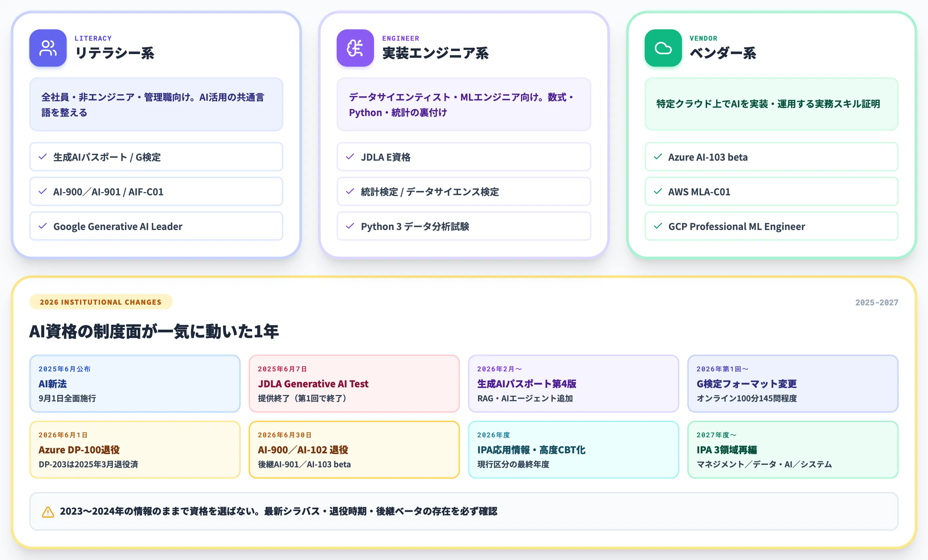Click the 2023〜2024年の情報のまま warning text

coord(278,511)
